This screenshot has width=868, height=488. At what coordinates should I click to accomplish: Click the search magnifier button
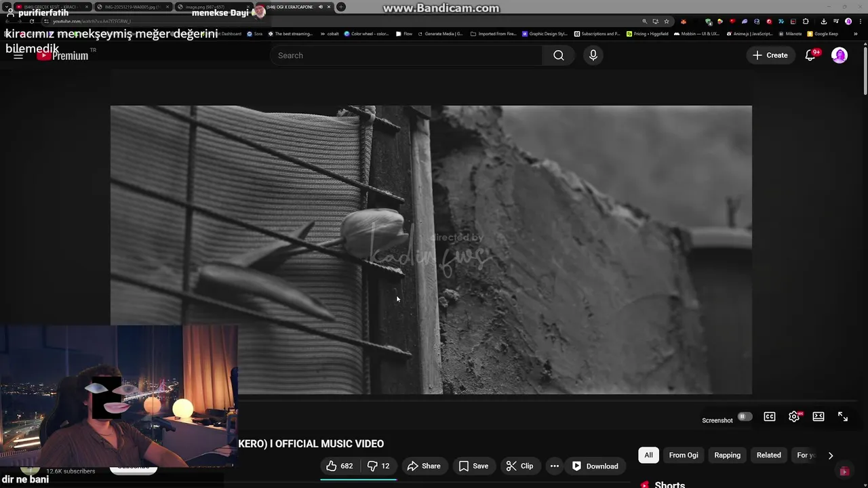click(x=558, y=56)
